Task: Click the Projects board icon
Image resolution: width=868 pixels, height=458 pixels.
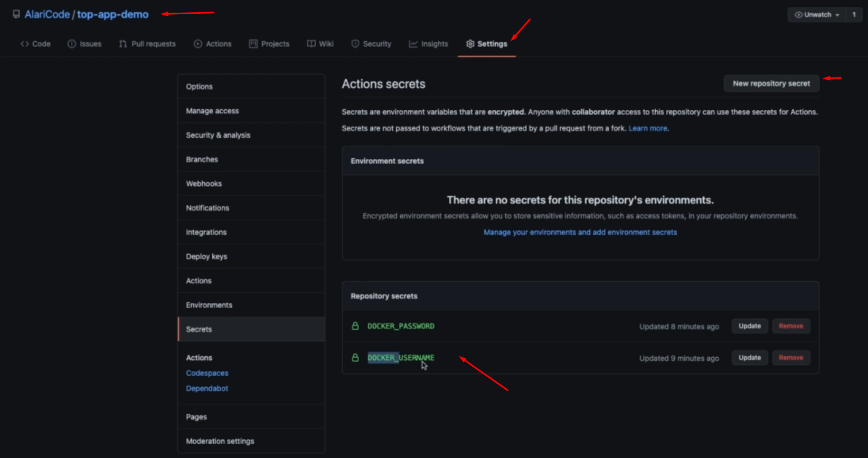Action: pos(253,44)
